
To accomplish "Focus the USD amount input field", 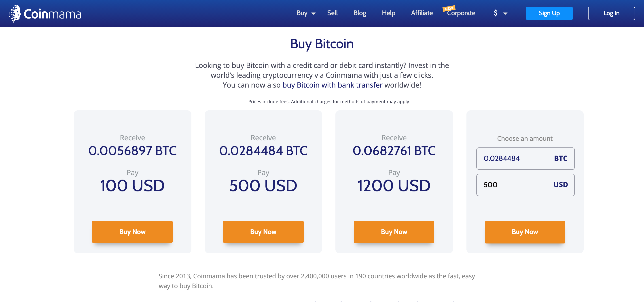I will click(x=525, y=185).
